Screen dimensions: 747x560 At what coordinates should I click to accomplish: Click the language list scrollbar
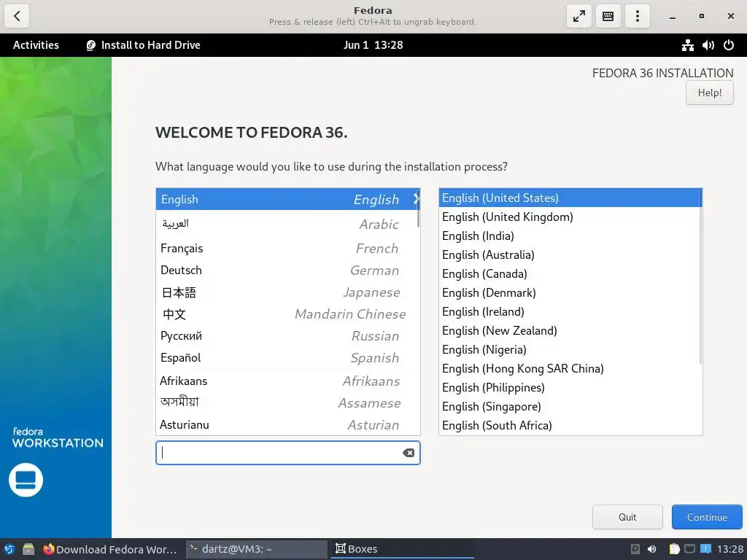pyautogui.click(x=418, y=209)
